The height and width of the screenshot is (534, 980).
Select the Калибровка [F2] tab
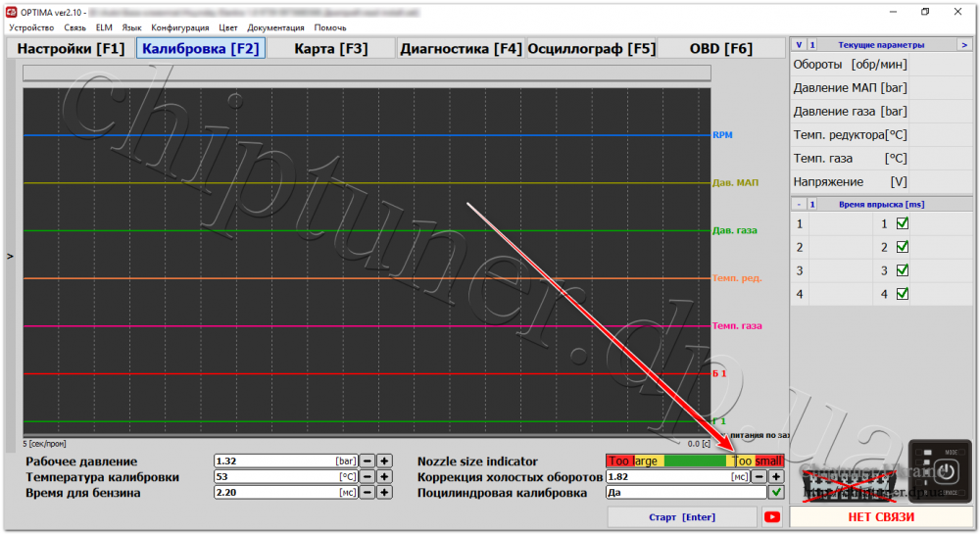[x=201, y=49]
